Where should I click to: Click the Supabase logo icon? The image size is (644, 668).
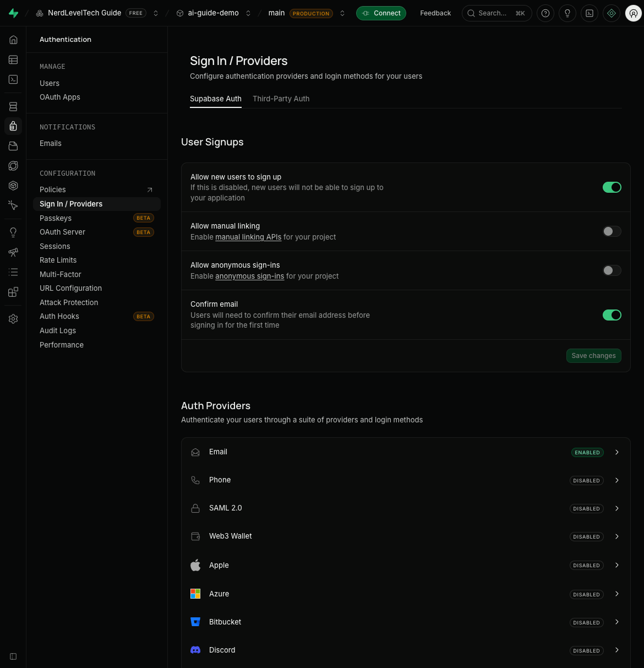(x=13, y=13)
